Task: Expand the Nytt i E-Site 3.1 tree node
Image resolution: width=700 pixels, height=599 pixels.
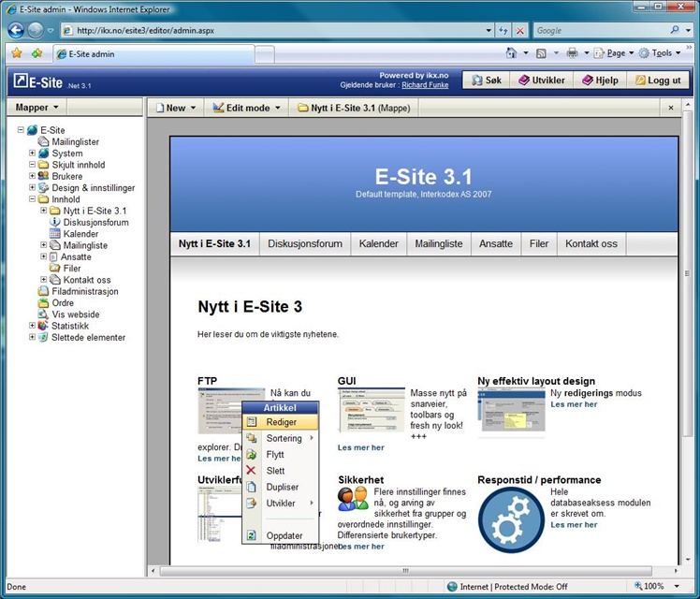Action: 43,211
